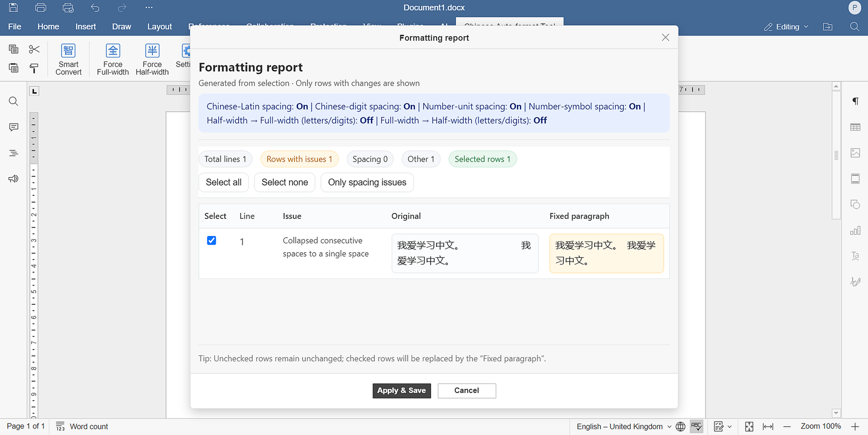Click the Open file location icon
This screenshot has width=868, height=435.
pyautogui.click(x=828, y=26)
